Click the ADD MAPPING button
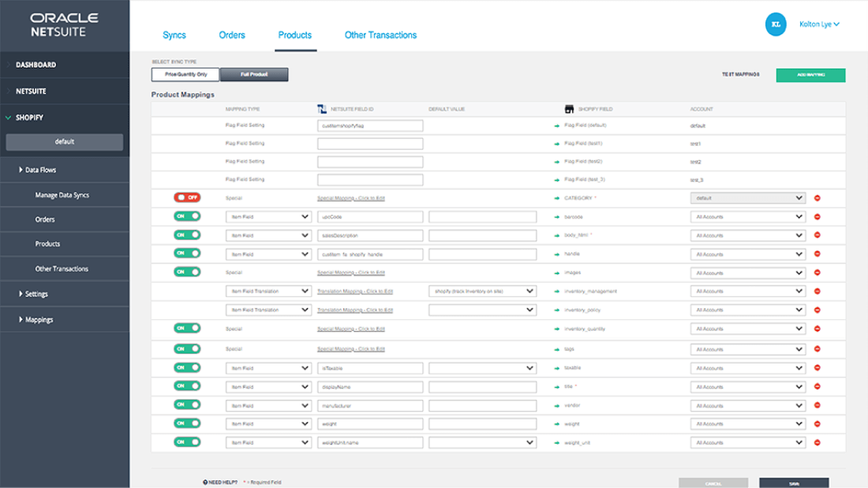868x488 pixels. click(810, 75)
